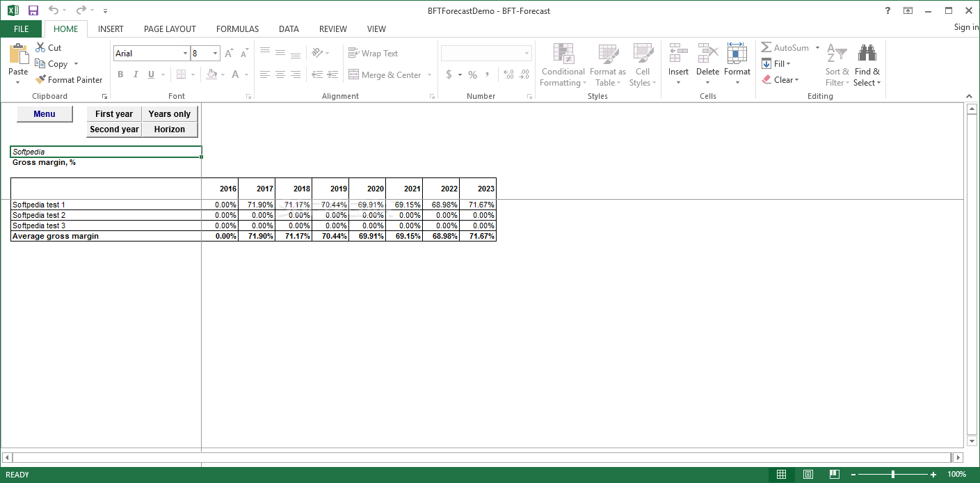
Task: Toggle right text alignment
Action: tap(296, 74)
